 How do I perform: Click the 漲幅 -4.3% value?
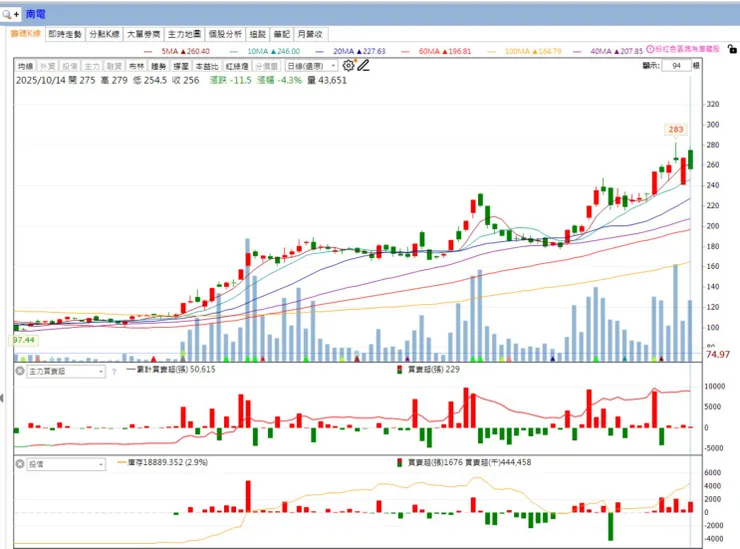click(x=279, y=80)
